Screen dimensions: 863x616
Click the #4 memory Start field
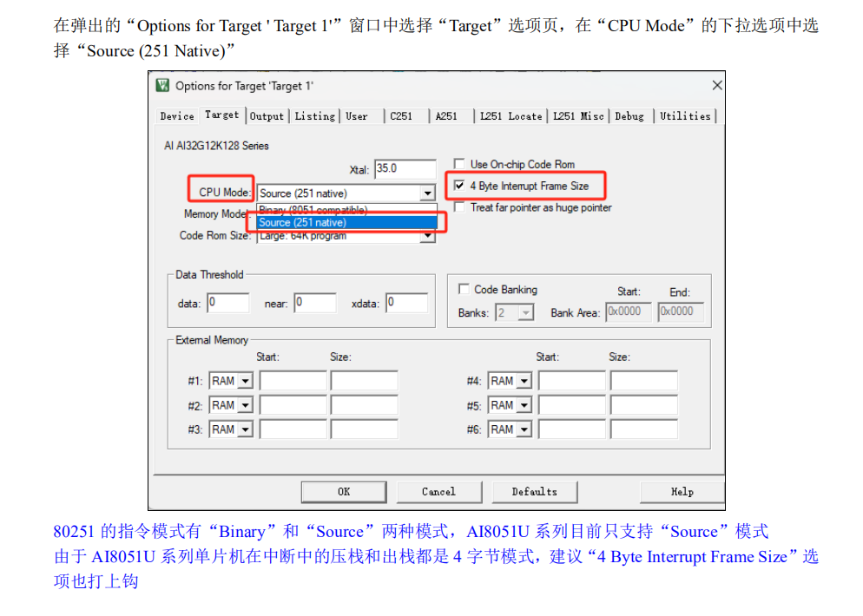[x=572, y=381]
